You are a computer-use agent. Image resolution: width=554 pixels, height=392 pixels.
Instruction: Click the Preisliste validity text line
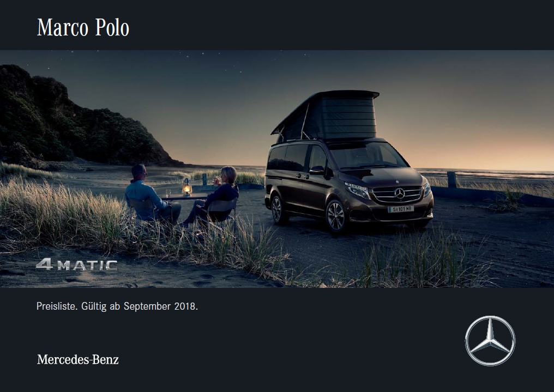117,306
